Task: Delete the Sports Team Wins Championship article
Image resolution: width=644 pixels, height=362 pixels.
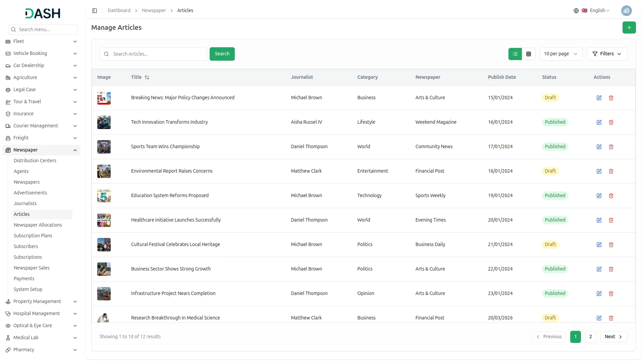Action: (611, 147)
